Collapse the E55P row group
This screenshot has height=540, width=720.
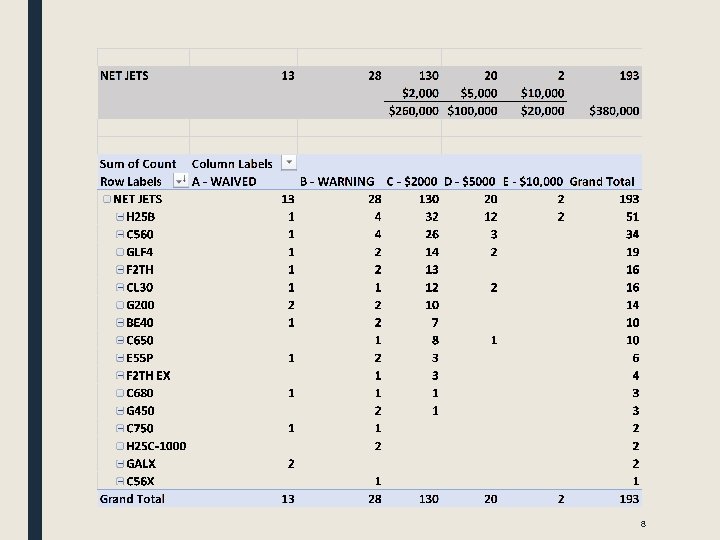pyautogui.click(x=120, y=358)
